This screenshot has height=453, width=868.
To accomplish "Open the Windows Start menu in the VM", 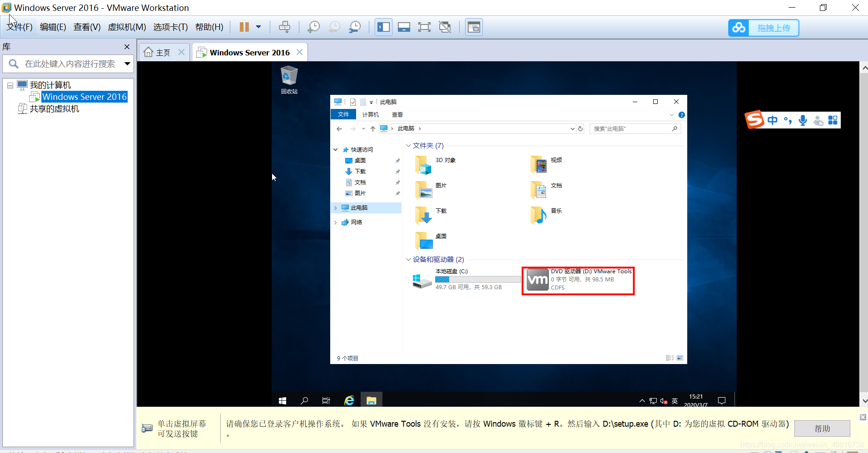I will [x=283, y=400].
